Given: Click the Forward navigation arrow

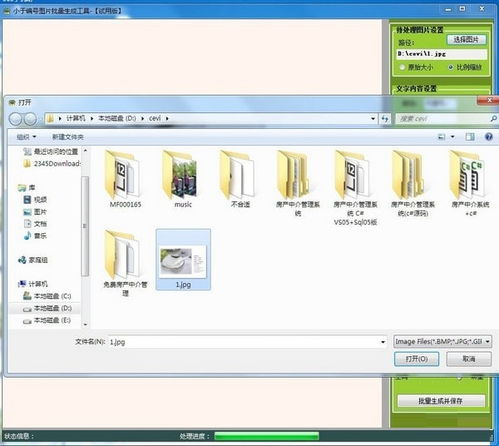Looking at the screenshot, I should click(x=30, y=119).
